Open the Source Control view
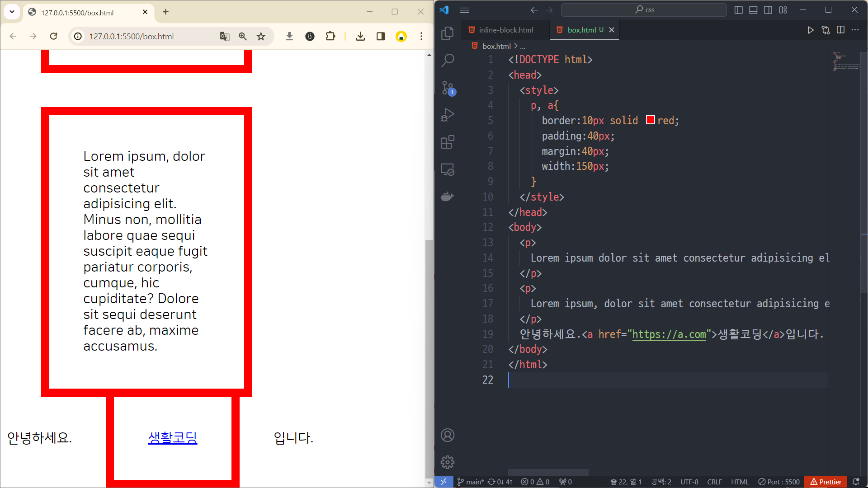Viewport: 868px width, 488px height. (x=447, y=88)
